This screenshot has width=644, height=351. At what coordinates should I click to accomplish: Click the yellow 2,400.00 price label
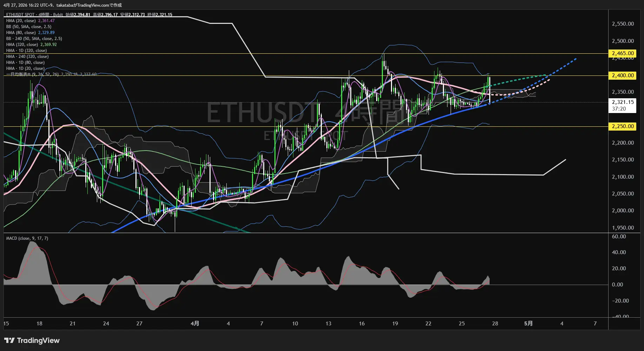pyautogui.click(x=623, y=75)
